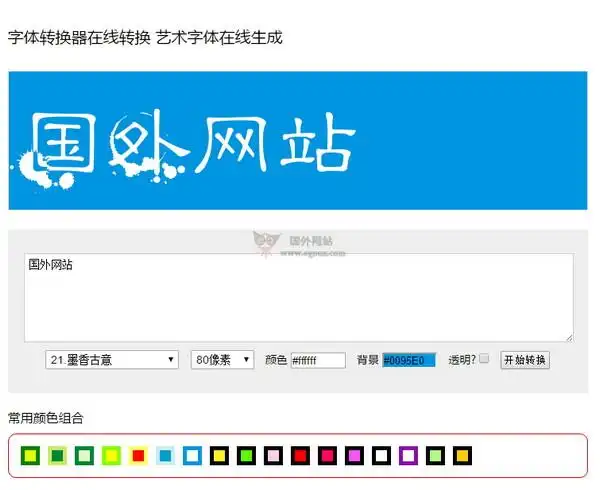The image size is (600, 490).
Task: Expand the 80像素 font size dropdown
Action: tap(222, 360)
